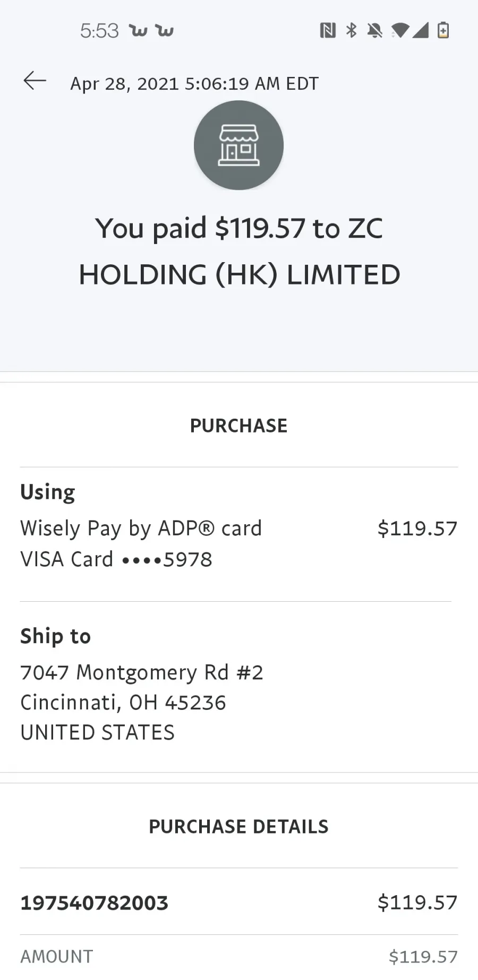Tap the battery indicator icon
This screenshot has width=478, height=980.
(x=443, y=30)
